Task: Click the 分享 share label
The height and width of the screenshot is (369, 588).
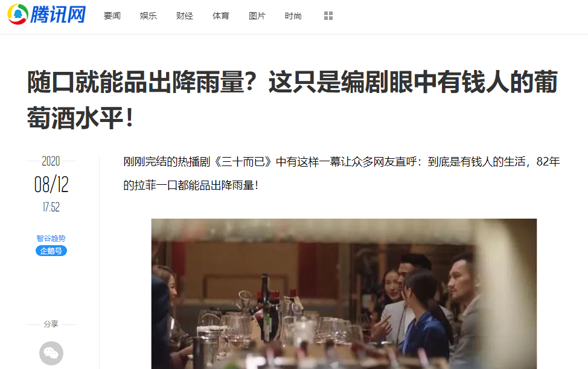Action: (x=51, y=324)
